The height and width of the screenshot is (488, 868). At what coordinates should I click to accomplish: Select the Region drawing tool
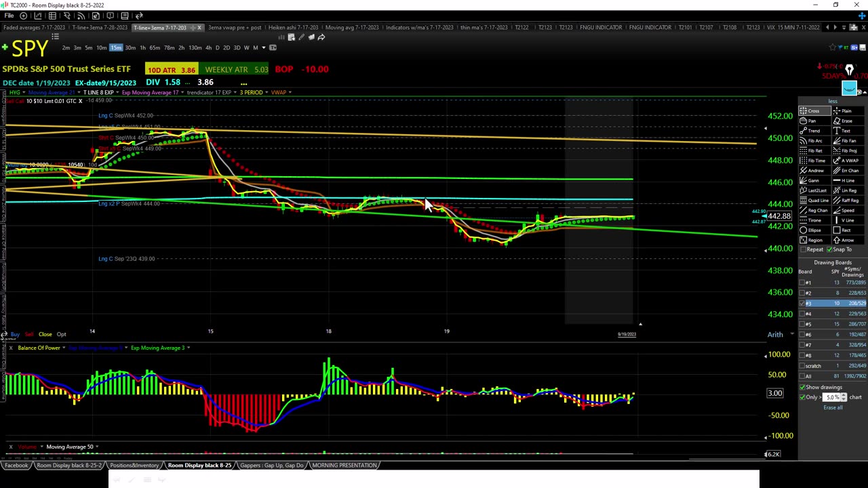pos(814,240)
